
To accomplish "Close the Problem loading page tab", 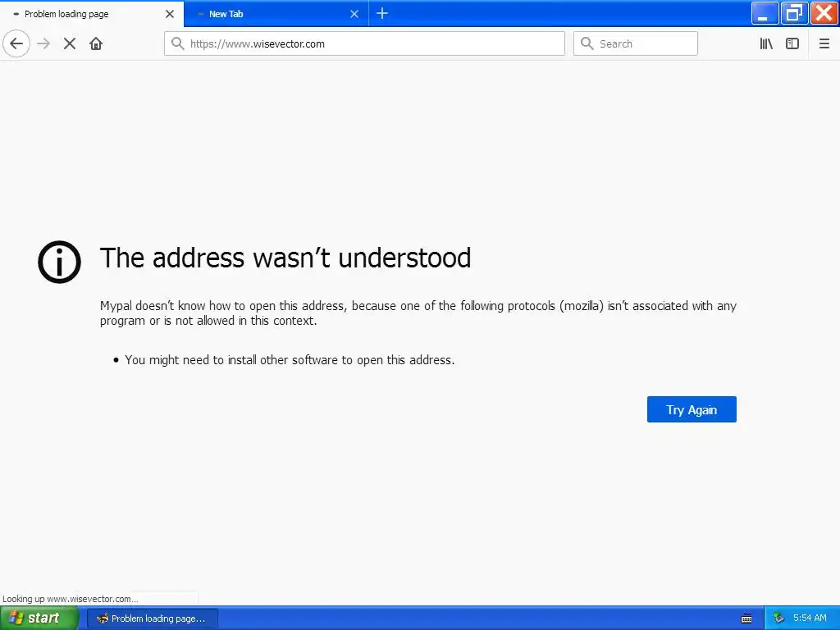I will click(170, 14).
